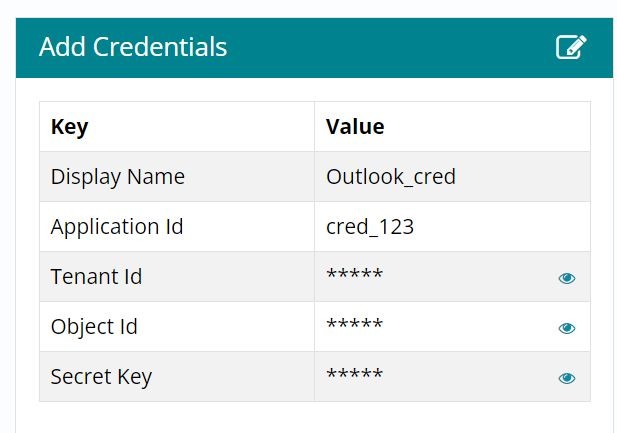This screenshot has height=433, width=617.
Task: Click blank space right of cred_123
Action: [x=500, y=227]
